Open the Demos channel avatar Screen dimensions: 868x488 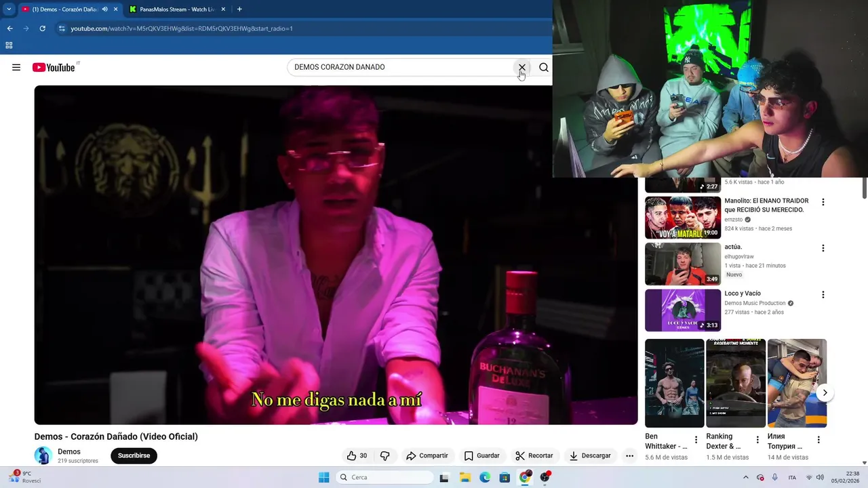43,455
